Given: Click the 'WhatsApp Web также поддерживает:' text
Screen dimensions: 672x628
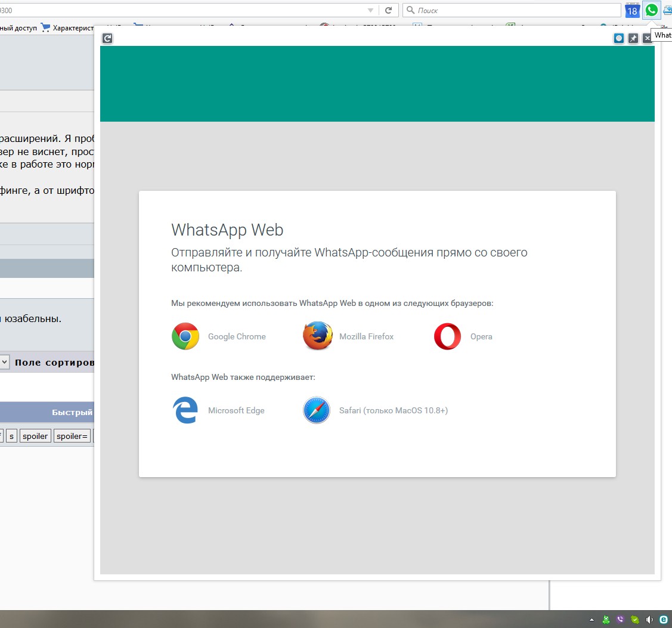Looking at the screenshot, I should [x=243, y=378].
